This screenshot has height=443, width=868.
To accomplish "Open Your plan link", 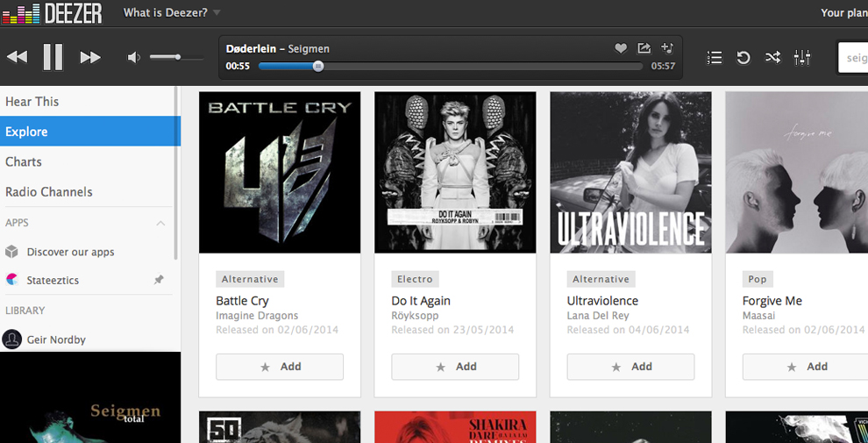I will pyautogui.click(x=844, y=13).
